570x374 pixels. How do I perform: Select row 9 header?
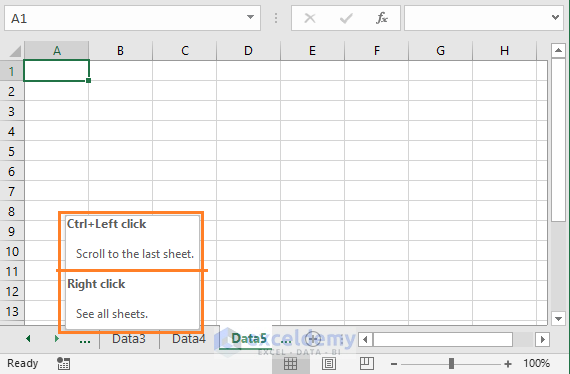pos(12,231)
